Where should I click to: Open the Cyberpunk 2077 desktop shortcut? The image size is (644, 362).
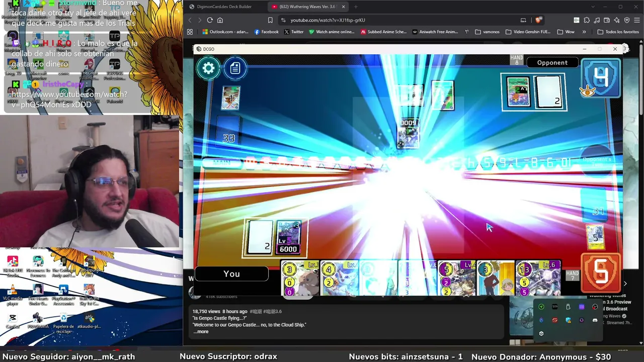pos(89,266)
